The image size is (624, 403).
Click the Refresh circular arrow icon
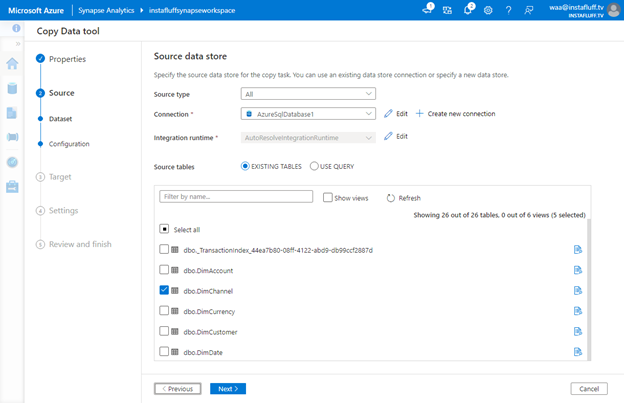(391, 198)
